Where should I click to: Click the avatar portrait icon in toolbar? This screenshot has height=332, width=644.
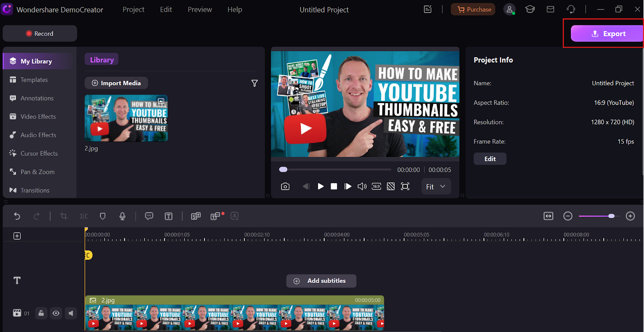tap(235, 216)
